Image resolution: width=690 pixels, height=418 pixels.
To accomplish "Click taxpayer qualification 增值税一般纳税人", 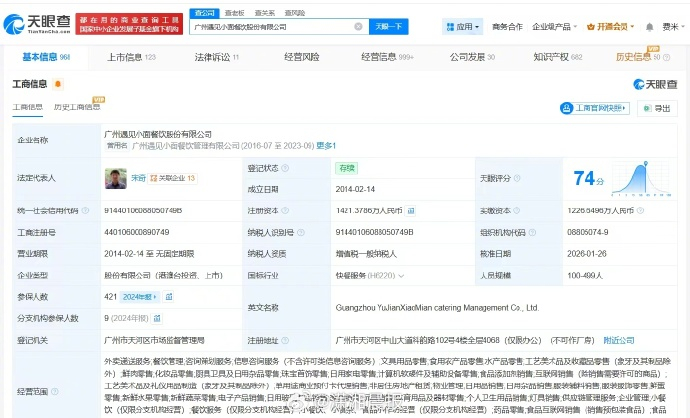I will pyautogui.click(x=366, y=253).
